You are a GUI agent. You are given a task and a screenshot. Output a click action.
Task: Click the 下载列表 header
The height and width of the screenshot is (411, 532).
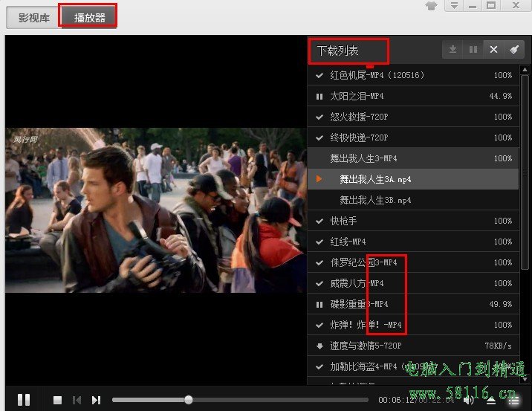click(338, 51)
